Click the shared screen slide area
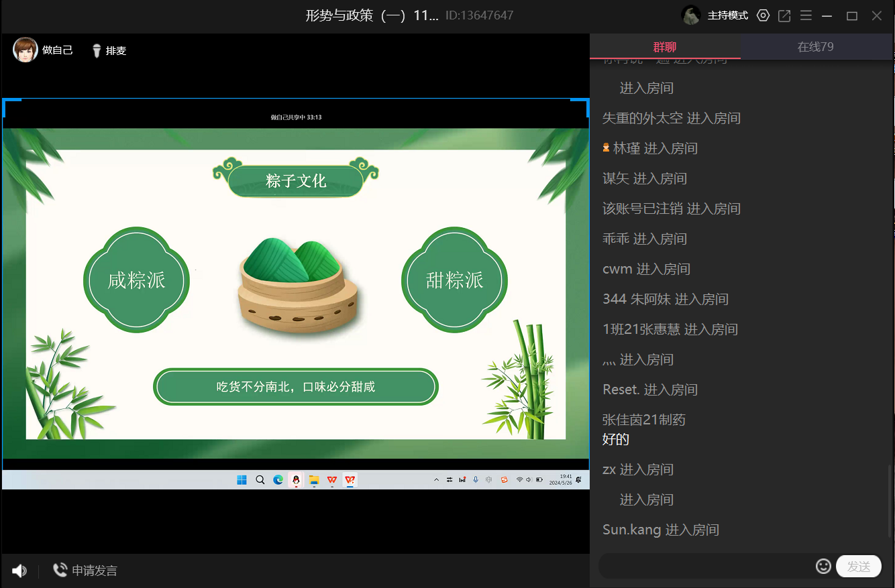Image resolution: width=895 pixels, height=588 pixels. click(296, 294)
